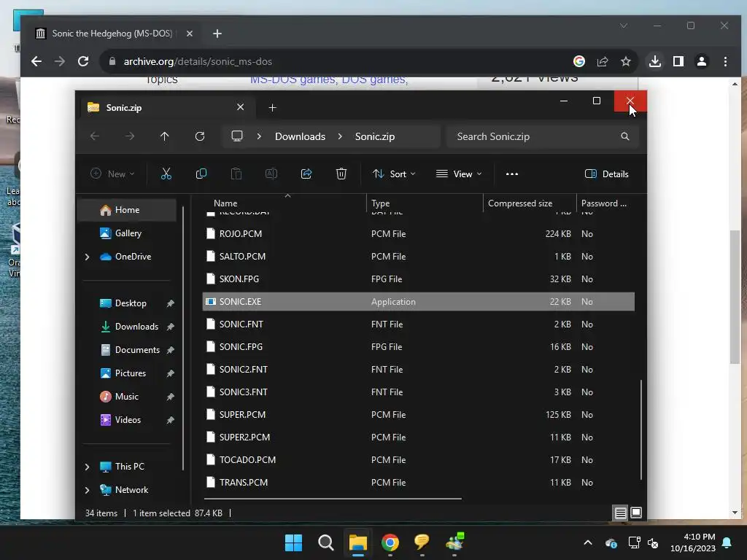Go back in Chrome browser
Image resolution: width=747 pixels, height=560 pixels.
[x=36, y=61]
